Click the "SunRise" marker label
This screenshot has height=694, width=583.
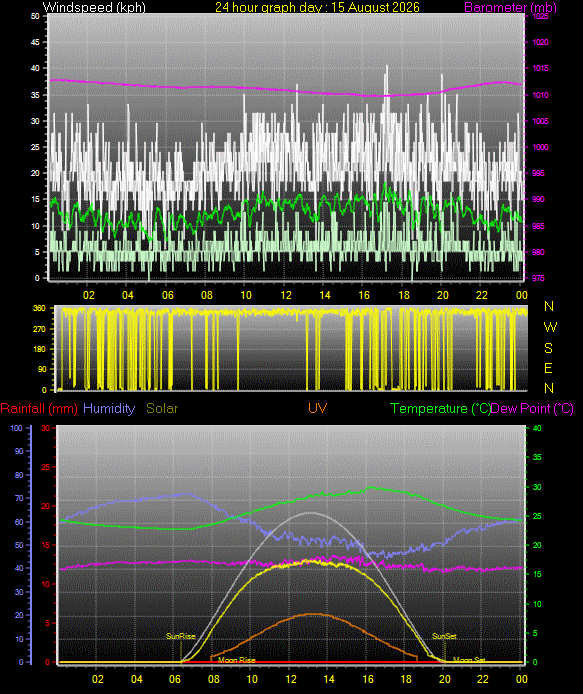coord(181,636)
